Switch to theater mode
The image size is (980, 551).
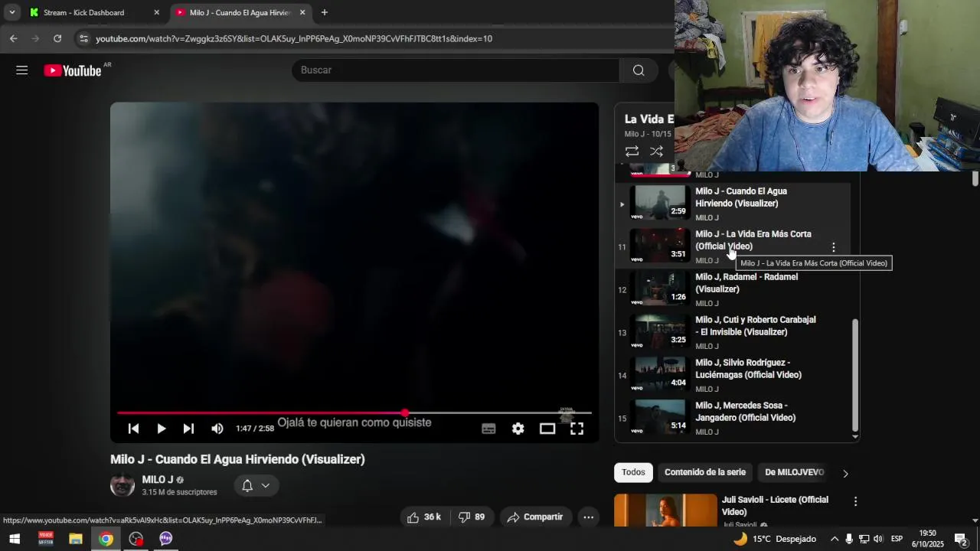click(547, 429)
